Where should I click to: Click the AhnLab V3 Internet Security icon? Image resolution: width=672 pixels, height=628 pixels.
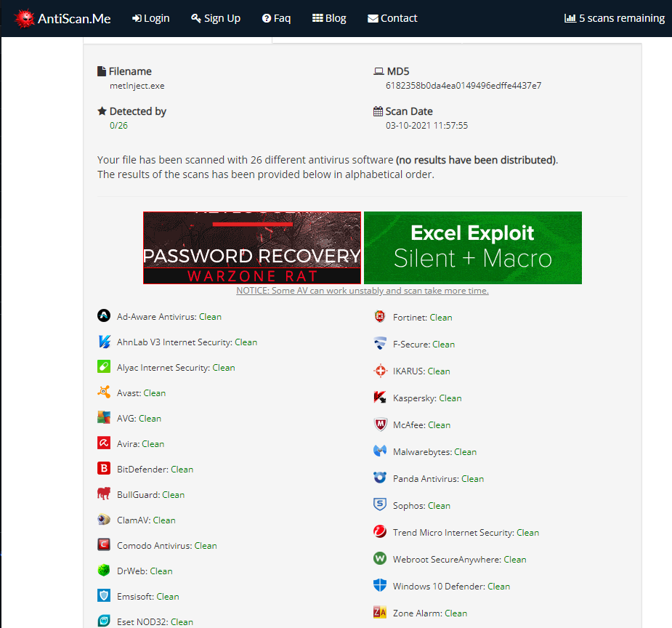point(104,341)
